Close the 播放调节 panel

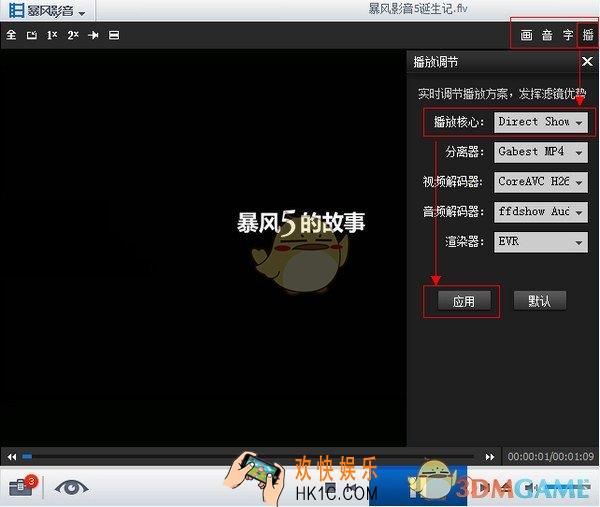587,61
